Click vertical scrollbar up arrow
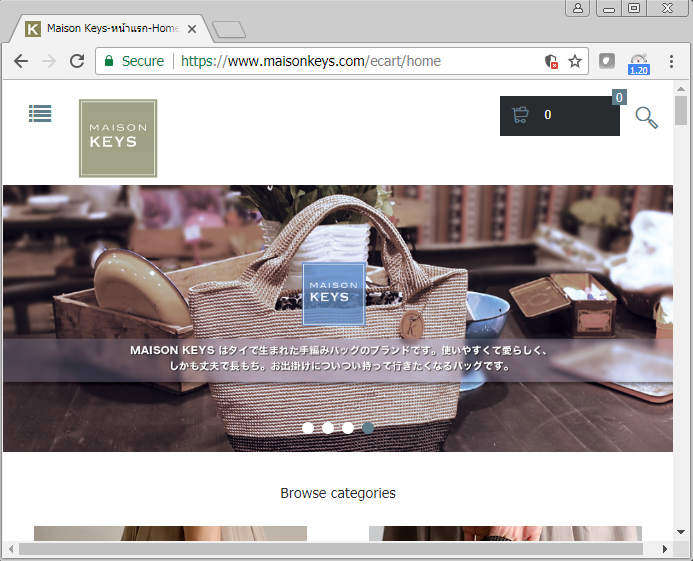Viewport: 693px width, 561px height. coord(681,89)
